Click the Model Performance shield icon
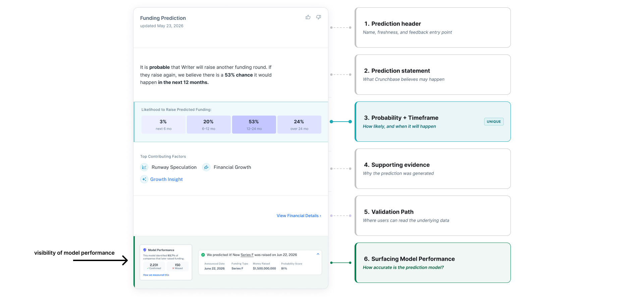The image size is (644, 297). [145, 250]
